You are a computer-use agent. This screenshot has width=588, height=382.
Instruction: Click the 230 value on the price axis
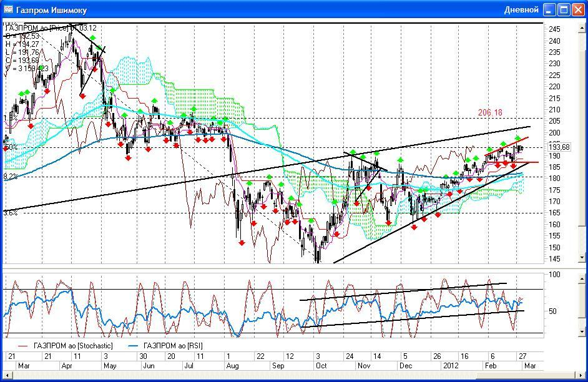[x=554, y=64]
